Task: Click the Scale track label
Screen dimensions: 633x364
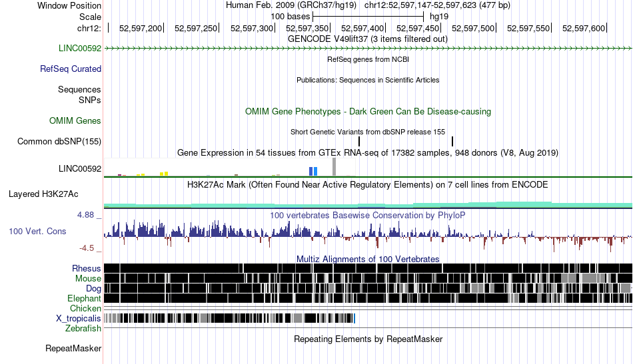Action: point(90,17)
